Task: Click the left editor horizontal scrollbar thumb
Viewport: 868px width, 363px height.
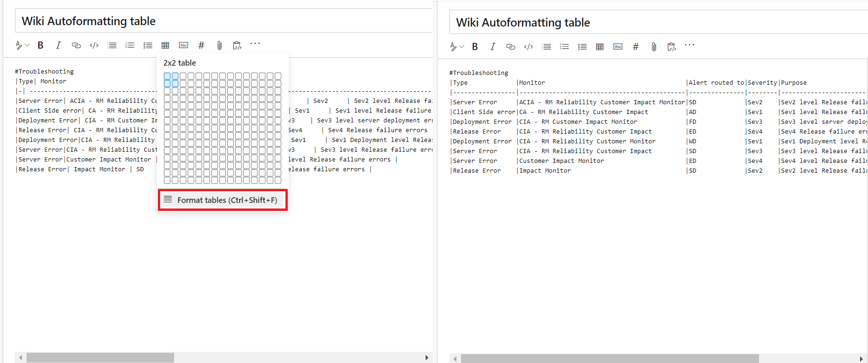Action: [100, 357]
